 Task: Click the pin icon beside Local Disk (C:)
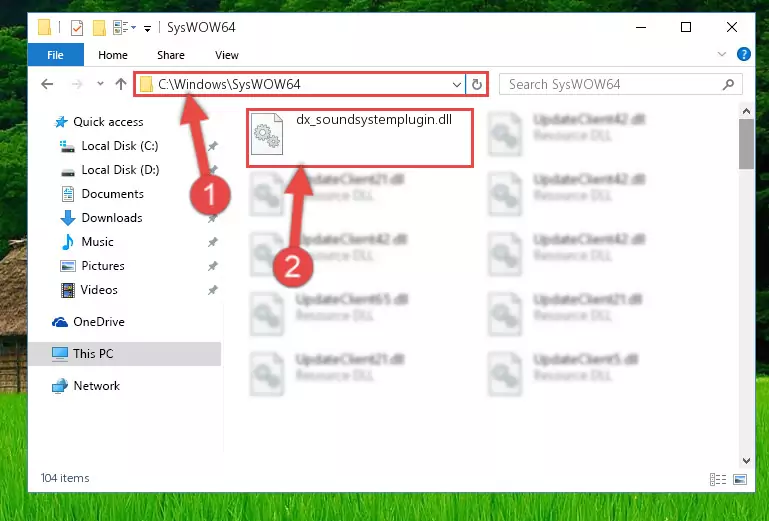coord(212,146)
